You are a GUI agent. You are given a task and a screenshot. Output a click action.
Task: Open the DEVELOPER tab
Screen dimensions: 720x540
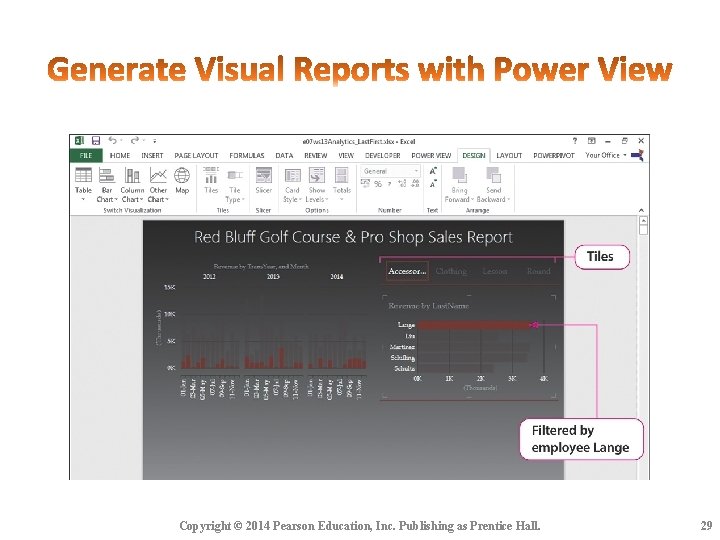pos(382,156)
